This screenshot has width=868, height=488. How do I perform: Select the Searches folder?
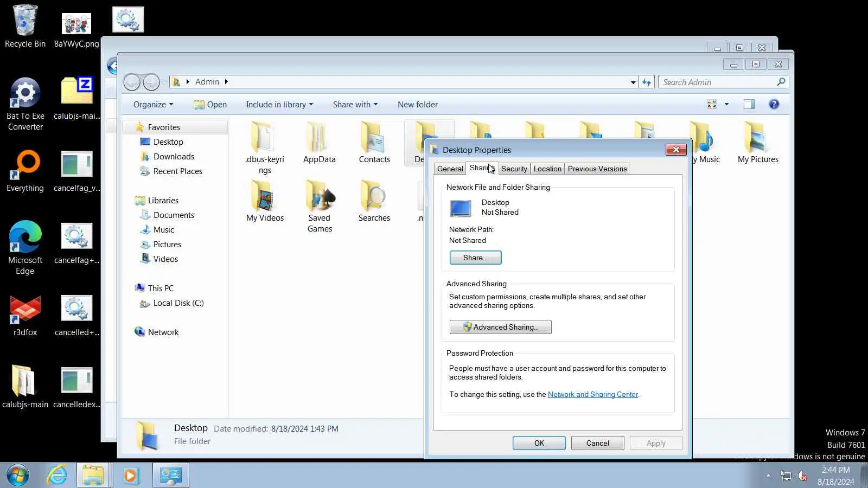pos(374,202)
